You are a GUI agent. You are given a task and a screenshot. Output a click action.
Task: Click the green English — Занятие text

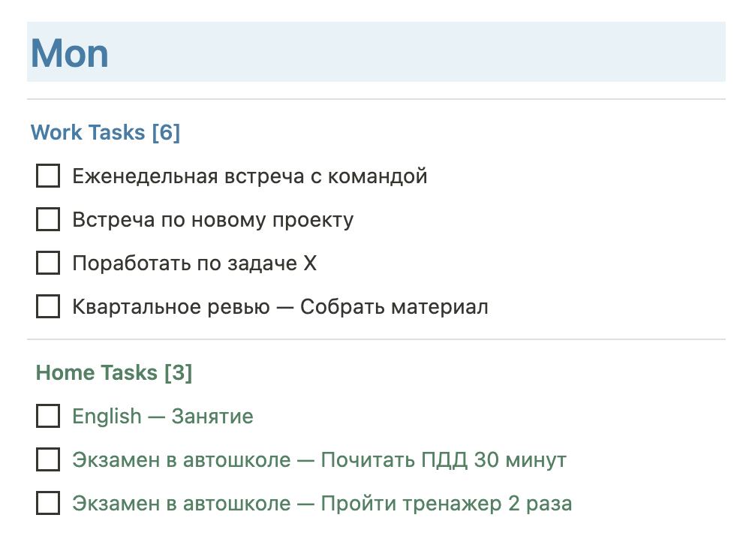point(163,416)
